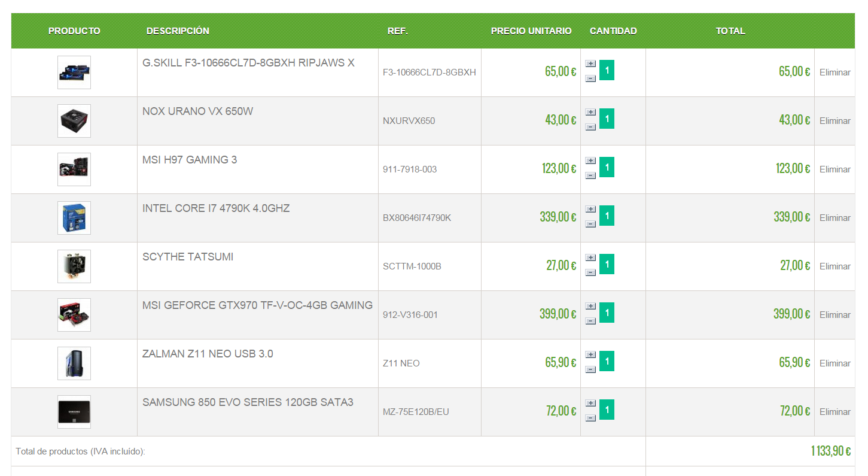Viewport: 868px width, 476px height.
Task: Click the quantity field for MSI H97 Gaming 3
Action: click(607, 167)
